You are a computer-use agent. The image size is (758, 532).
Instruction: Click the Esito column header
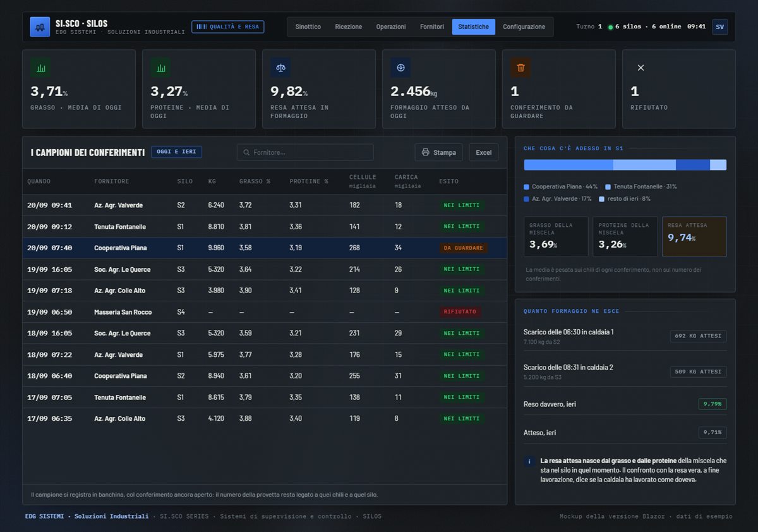pyautogui.click(x=449, y=181)
